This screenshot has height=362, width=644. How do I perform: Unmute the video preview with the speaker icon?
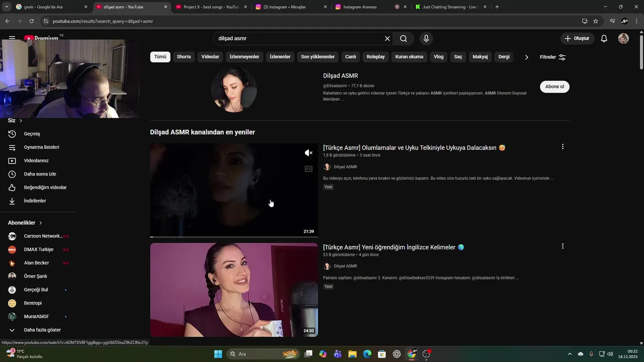pos(308,153)
